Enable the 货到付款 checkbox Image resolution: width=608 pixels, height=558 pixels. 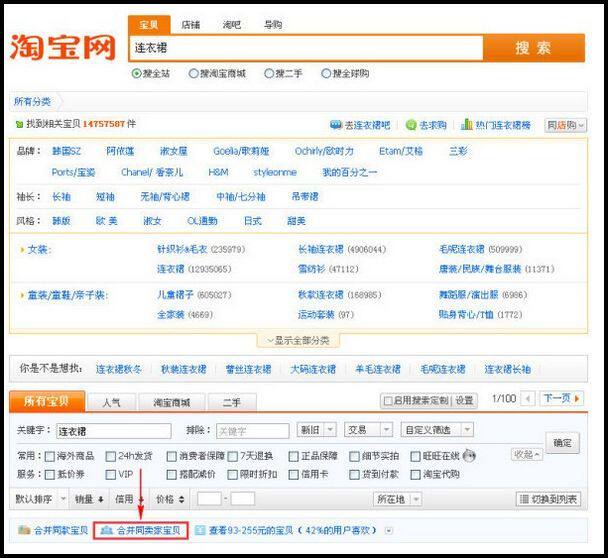(354, 475)
